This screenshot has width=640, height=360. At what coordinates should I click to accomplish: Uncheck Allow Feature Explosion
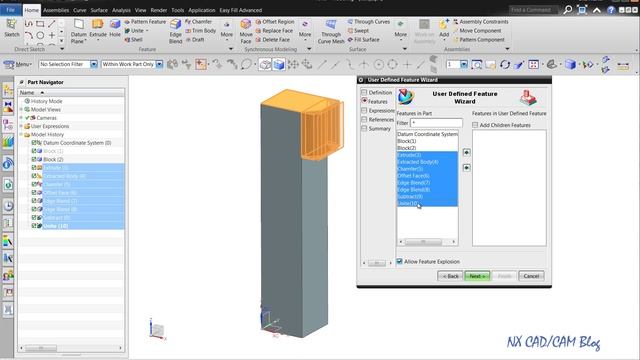(400, 261)
